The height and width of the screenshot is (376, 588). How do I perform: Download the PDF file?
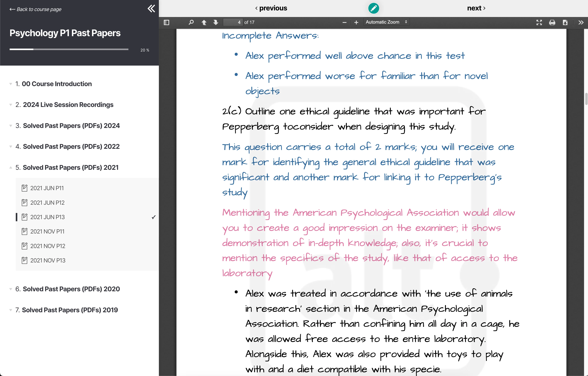[x=565, y=23]
